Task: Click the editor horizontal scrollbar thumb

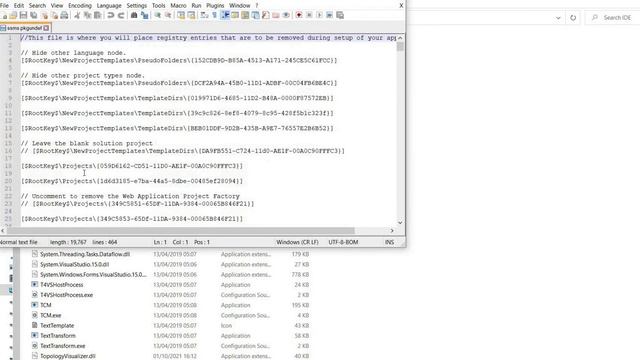Action: [181, 231]
